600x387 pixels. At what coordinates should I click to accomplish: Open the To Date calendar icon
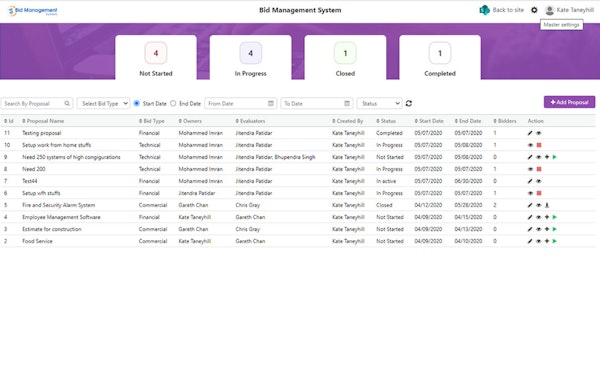click(x=347, y=103)
